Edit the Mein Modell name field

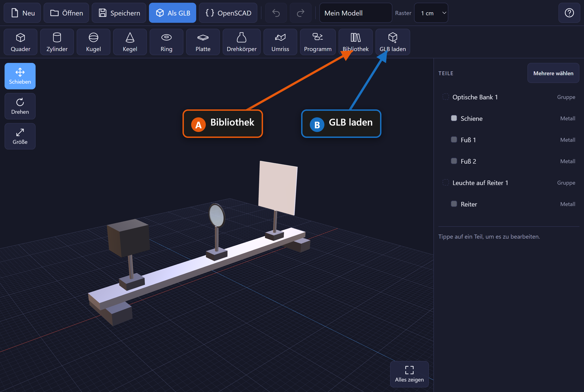pos(356,13)
